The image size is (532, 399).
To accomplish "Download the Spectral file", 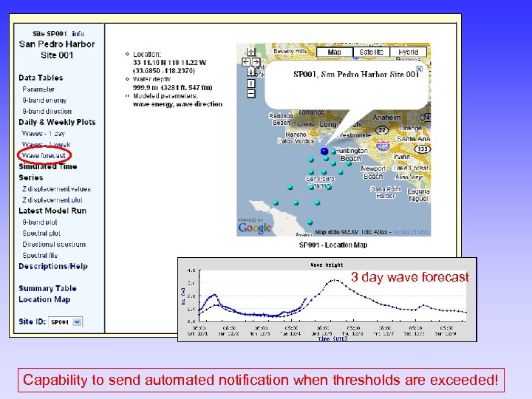I will pyautogui.click(x=40, y=256).
